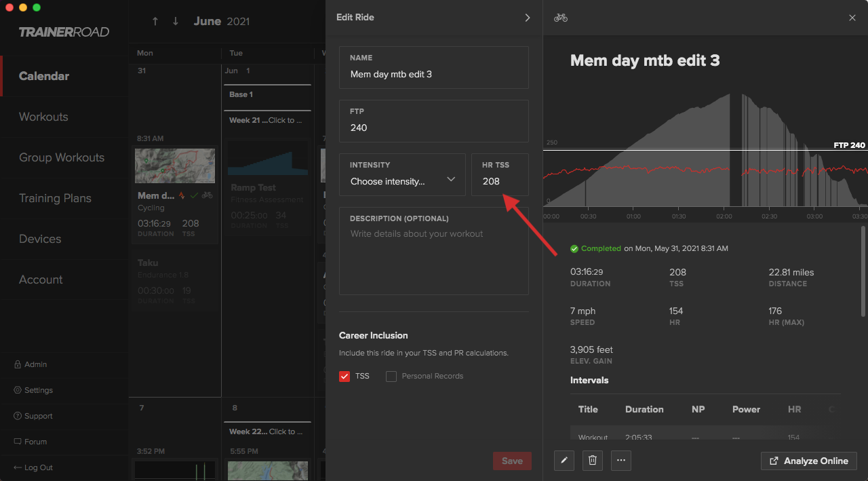The width and height of the screenshot is (868, 481).
Task: Click the June 2021 month heading
Action: [x=222, y=21]
